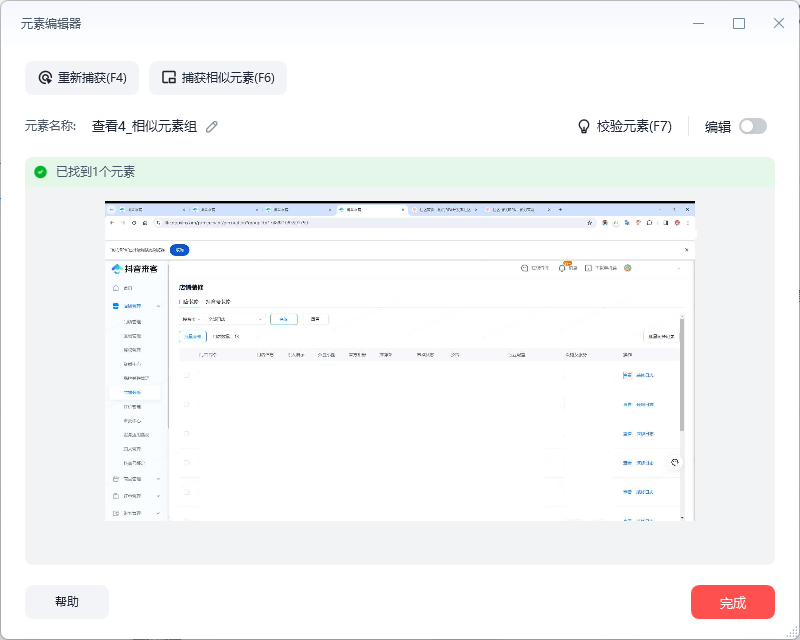Run 校验元素(F7) element validation
The image size is (800, 640).
tap(624, 126)
